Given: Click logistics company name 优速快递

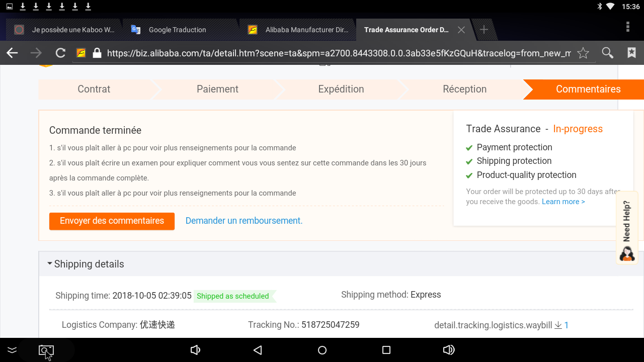Looking at the screenshot, I should pos(157,325).
